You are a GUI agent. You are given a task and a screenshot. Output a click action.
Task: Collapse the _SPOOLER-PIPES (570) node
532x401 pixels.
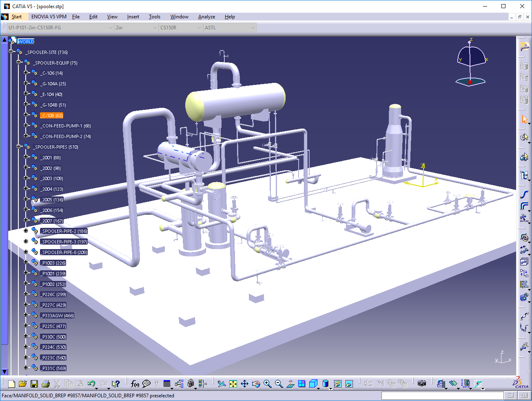click(18, 146)
